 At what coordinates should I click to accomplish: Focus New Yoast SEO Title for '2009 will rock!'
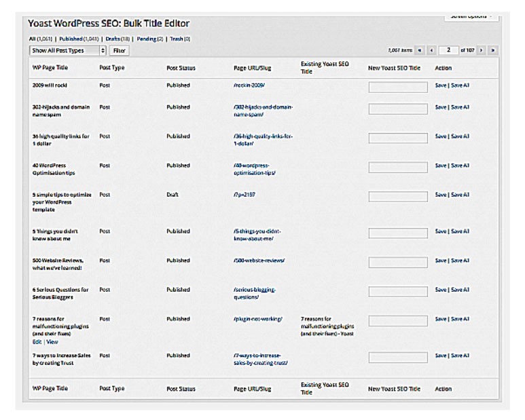point(398,87)
